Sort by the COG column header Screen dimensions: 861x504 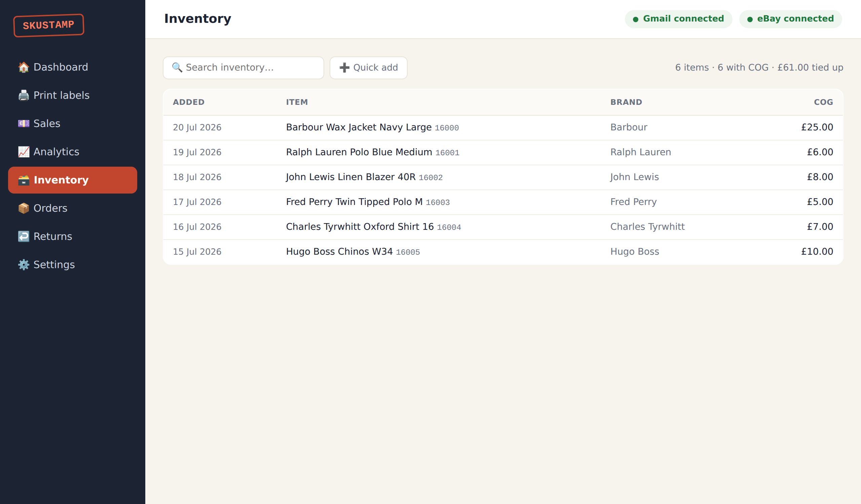(823, 102)
